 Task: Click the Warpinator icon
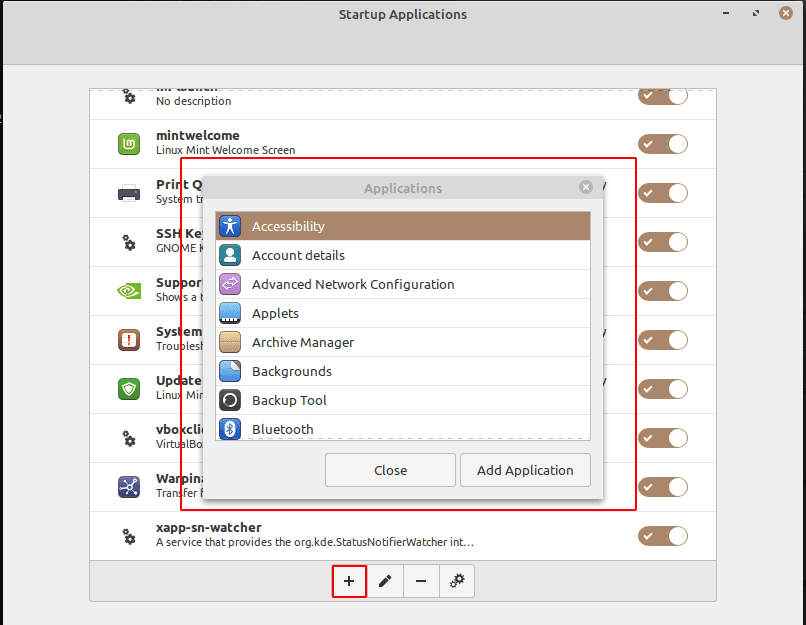point(129,487)
